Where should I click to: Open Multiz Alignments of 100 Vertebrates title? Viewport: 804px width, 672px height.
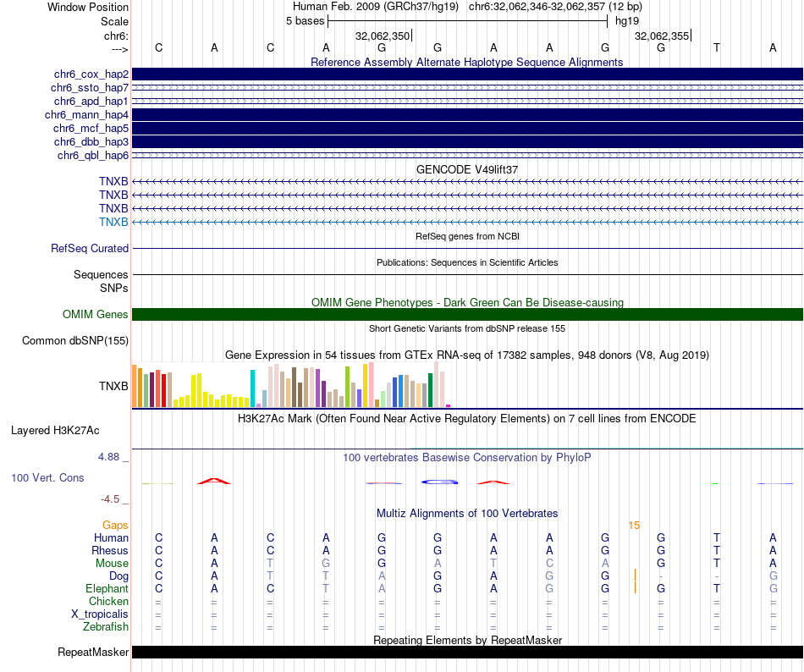(466, 514)
